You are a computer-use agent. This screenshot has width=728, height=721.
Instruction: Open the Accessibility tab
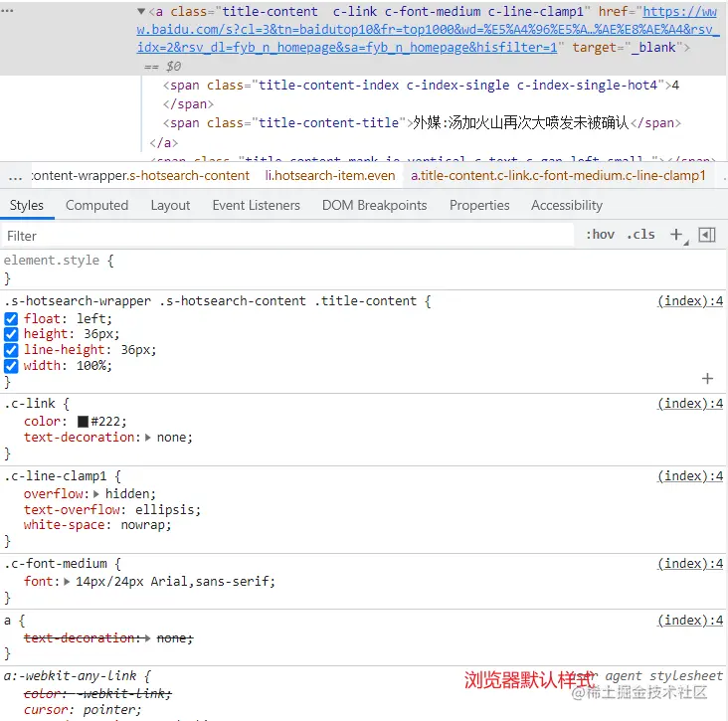pyautogui.click(x=567, y=205)
